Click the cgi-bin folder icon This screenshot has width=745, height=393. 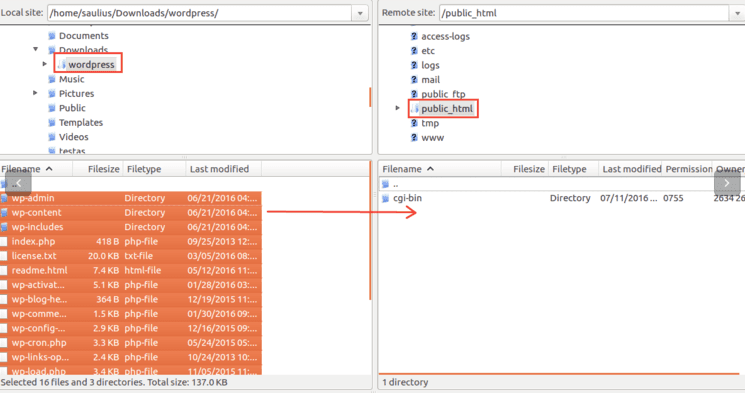click(385, 198)
